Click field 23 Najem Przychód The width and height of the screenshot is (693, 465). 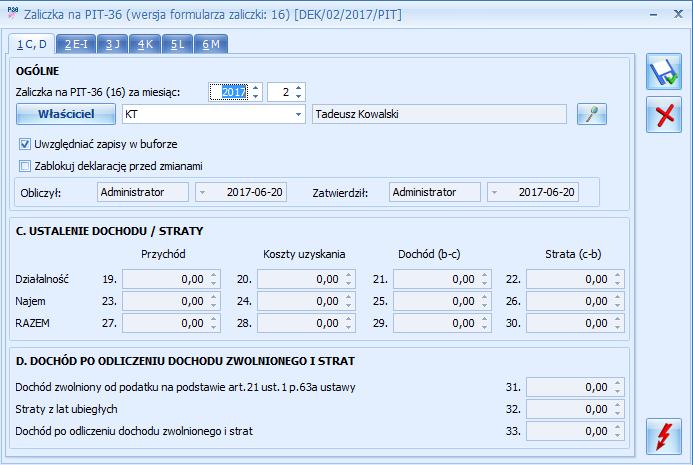click(171, 301)
